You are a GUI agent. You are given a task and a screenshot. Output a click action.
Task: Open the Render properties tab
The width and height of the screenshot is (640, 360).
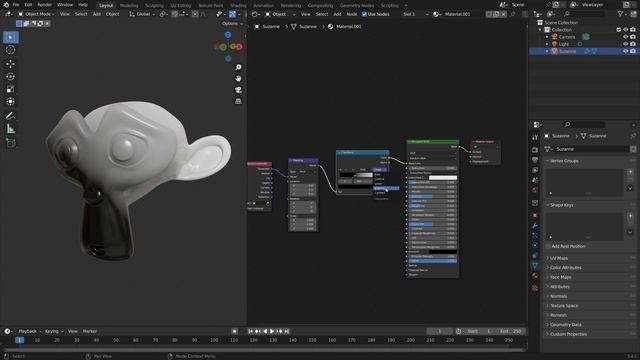[535, 150]
